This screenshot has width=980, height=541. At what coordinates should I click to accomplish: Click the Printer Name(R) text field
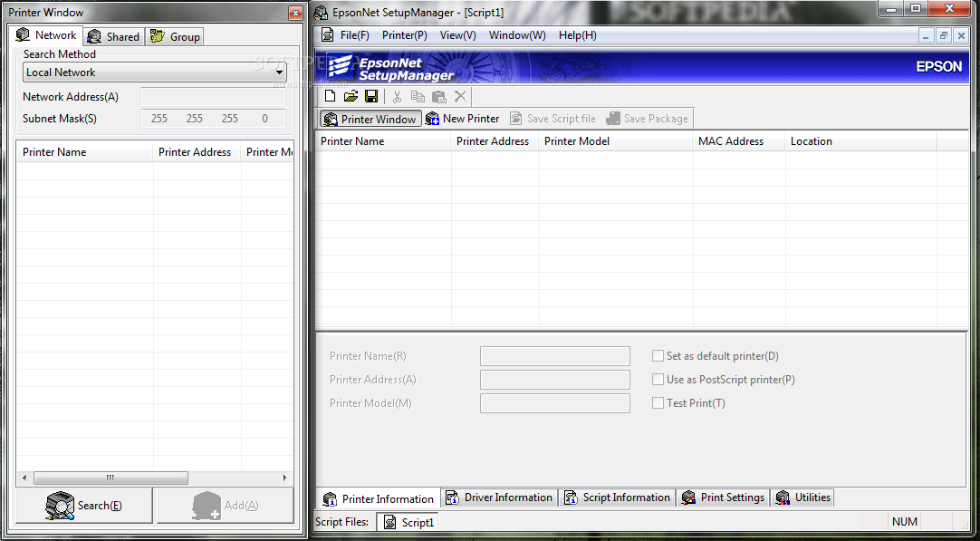[555, 356]
